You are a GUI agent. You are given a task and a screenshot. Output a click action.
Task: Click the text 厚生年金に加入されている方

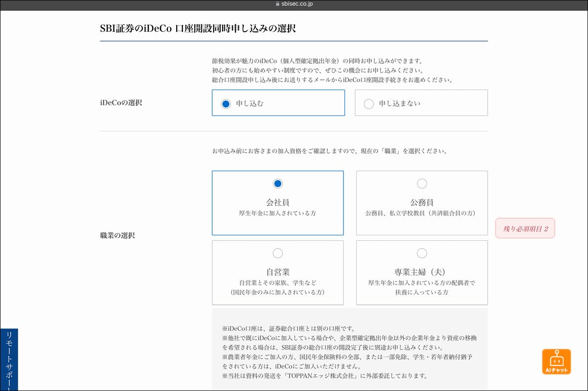[278, 213]
